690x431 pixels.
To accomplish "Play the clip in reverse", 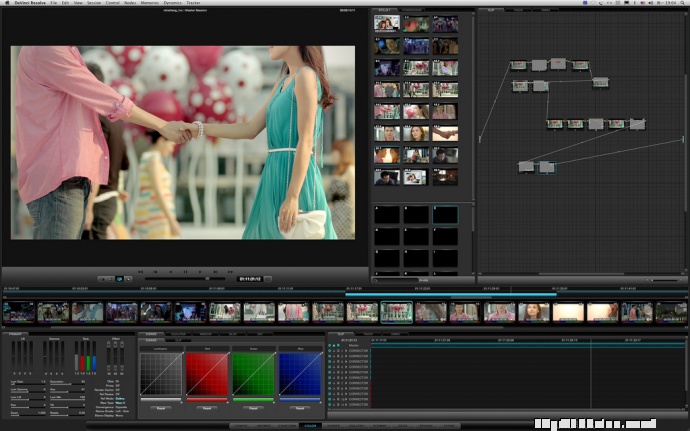I will click(171, 272).
